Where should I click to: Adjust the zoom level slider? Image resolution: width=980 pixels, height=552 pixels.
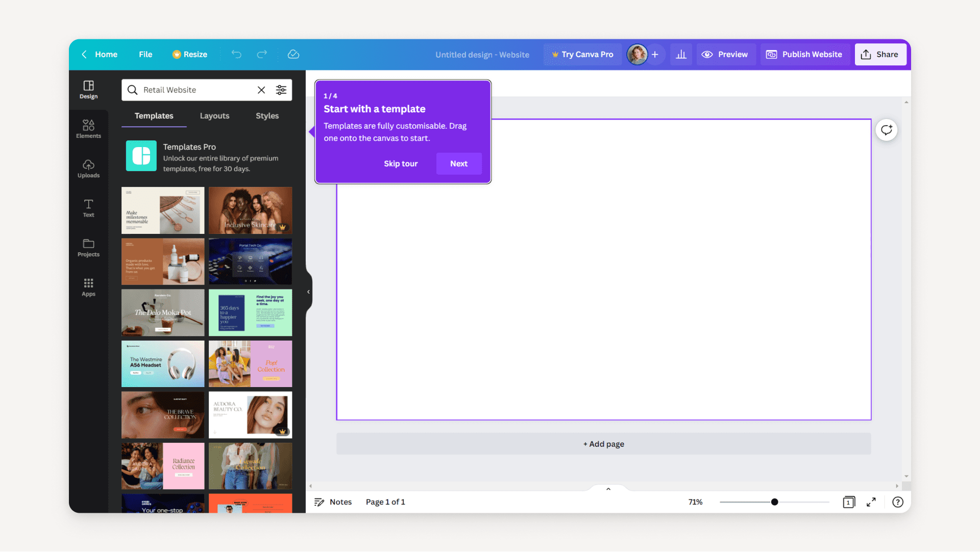[774, 502]
